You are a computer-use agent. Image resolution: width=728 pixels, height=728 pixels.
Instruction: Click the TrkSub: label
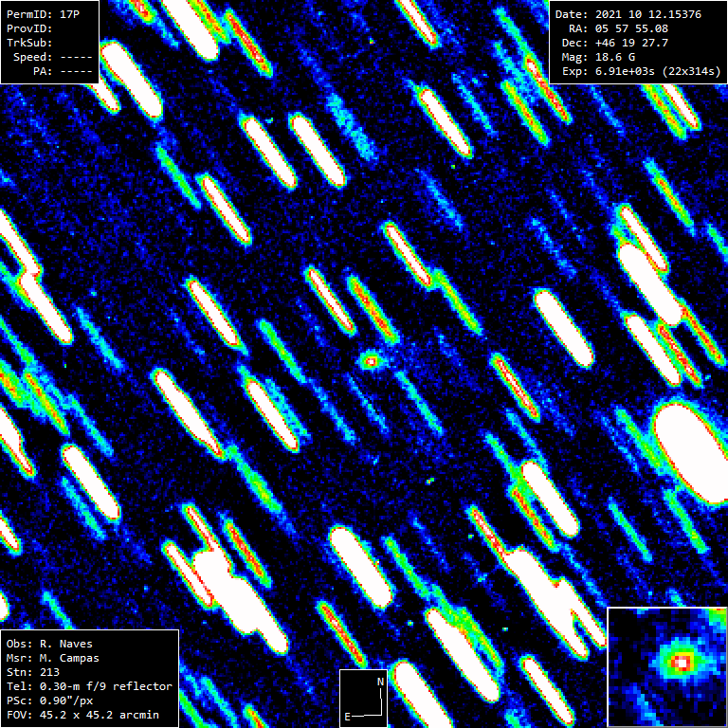click(29, 43)
